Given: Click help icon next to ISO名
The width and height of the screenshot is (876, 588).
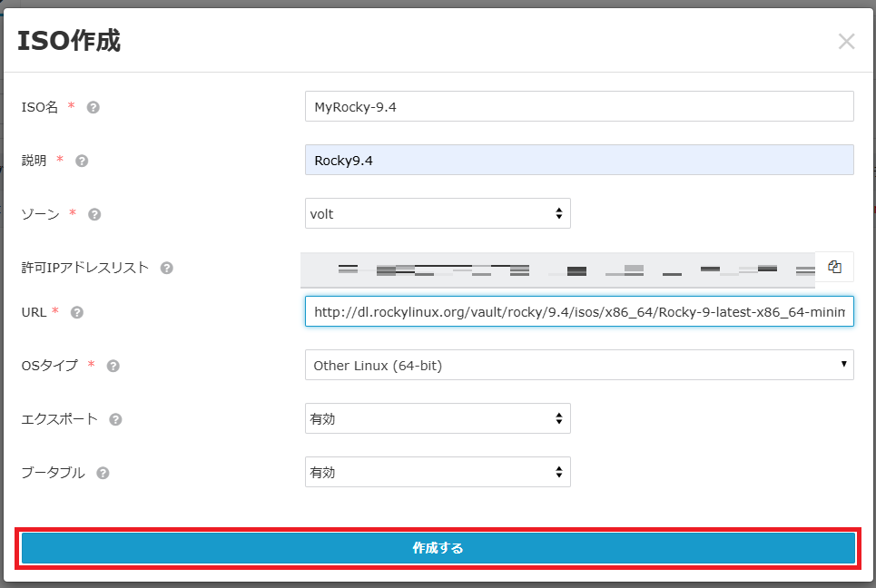Looking at the screenshot, I should (93, 107).
